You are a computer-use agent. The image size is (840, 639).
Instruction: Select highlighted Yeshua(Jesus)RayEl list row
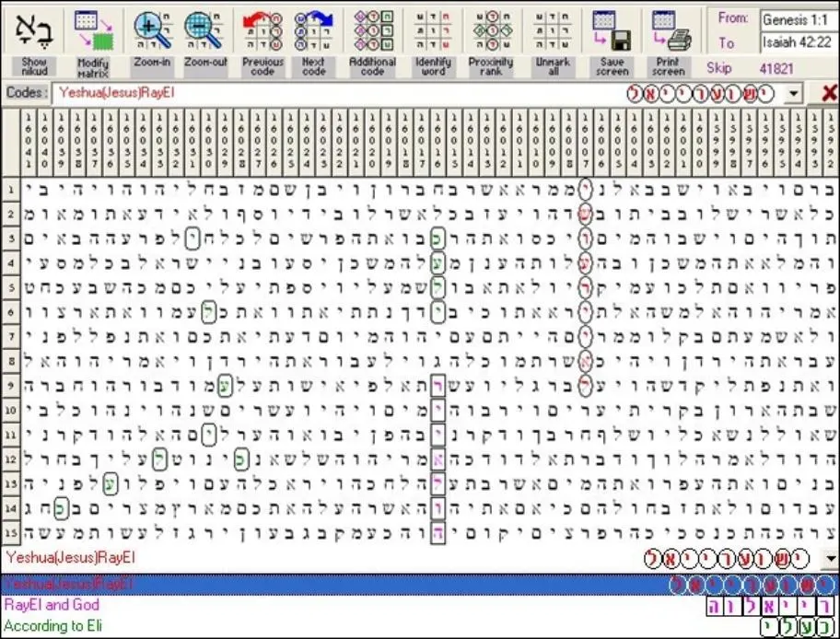pos(420,584)
